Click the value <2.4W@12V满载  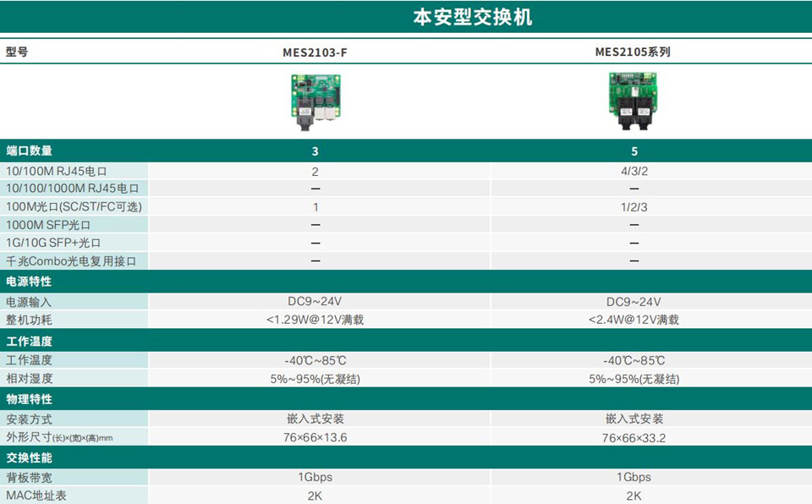634,320
